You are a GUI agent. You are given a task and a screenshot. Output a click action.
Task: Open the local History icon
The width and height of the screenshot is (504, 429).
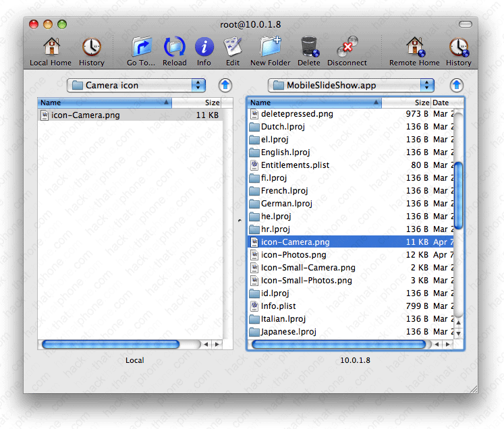pyautogui.click(x=91, y=47)
